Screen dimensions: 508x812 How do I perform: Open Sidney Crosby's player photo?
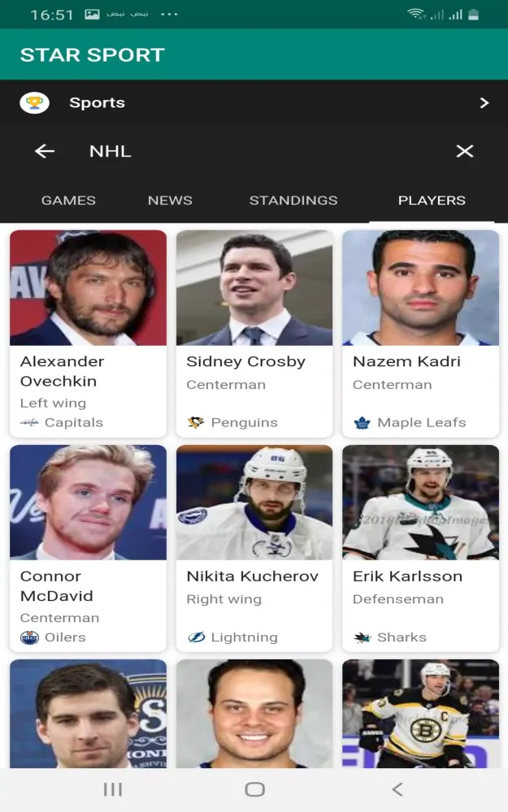pos(254,288)
